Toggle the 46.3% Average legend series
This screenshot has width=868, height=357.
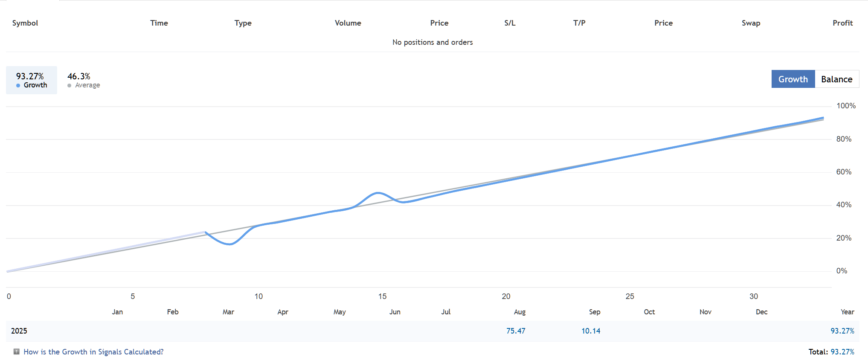83,80
